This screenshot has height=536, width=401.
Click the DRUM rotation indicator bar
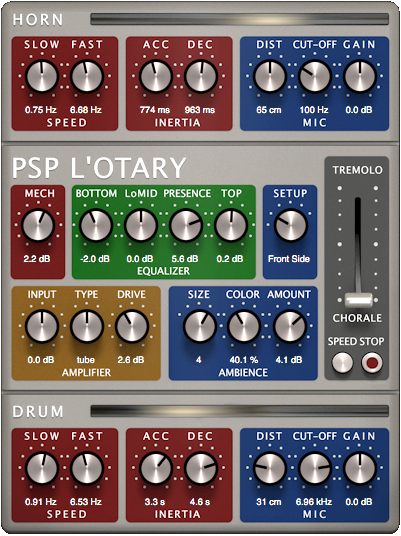pos(240,411)
